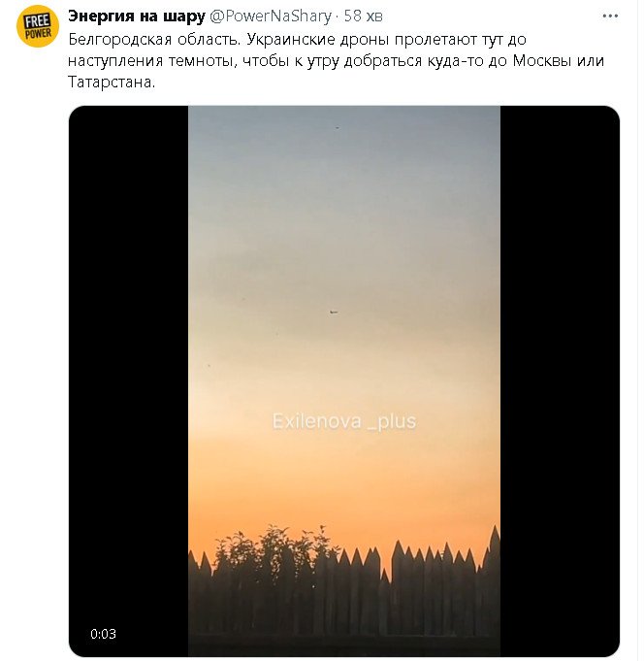Click the Exilenova_plus watermark on video
The width and height of the screenshot is (644, 661).
344,421
